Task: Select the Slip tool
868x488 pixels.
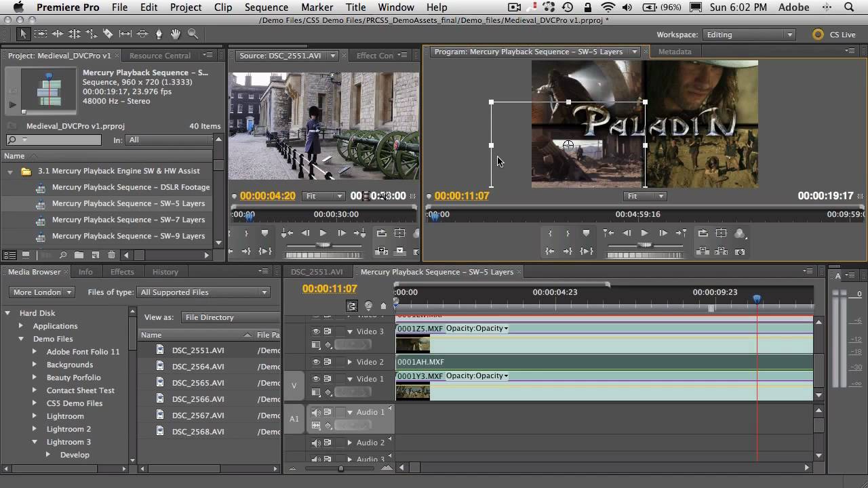Action: [125, 34]
